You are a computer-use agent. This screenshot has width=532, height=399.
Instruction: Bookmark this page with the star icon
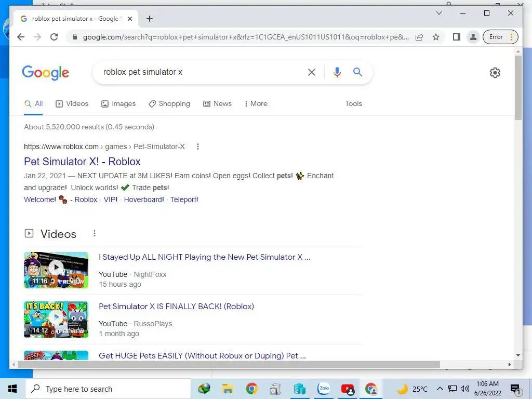tap(436, 37)
